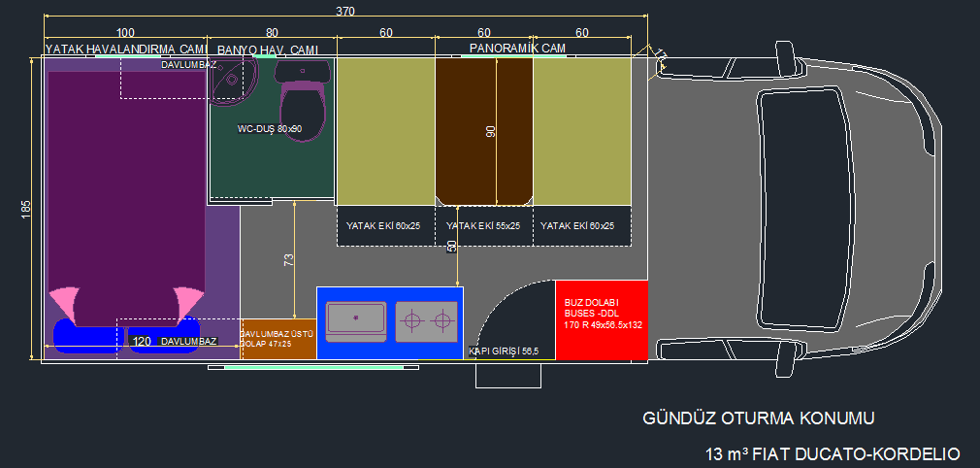Click the kitchen sink symbol
The height and width of the screenshot is (468, 980).
(x=356, y=319)
